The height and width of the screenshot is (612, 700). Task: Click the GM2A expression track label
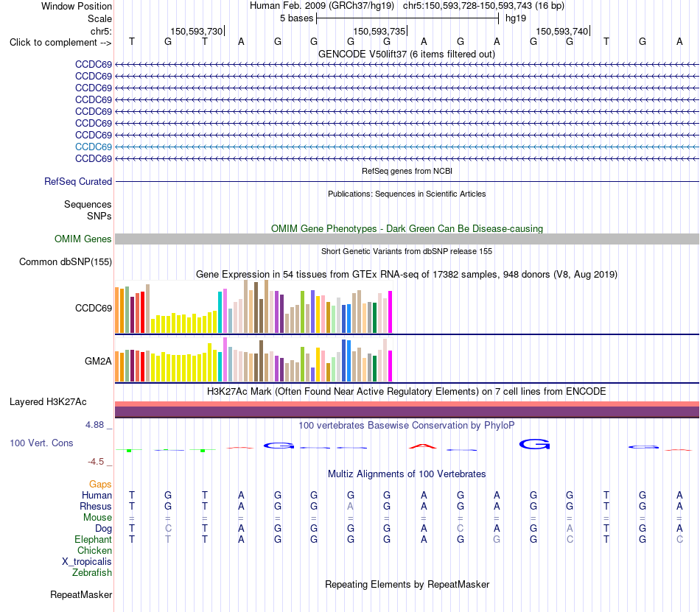pyautogui.click(x=98, y=362)
